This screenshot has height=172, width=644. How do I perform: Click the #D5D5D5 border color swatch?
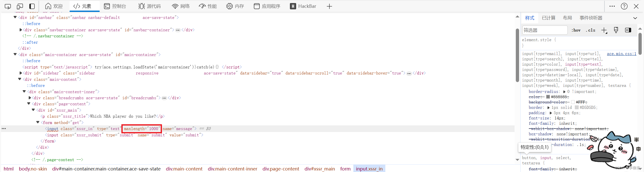[577, 107]
